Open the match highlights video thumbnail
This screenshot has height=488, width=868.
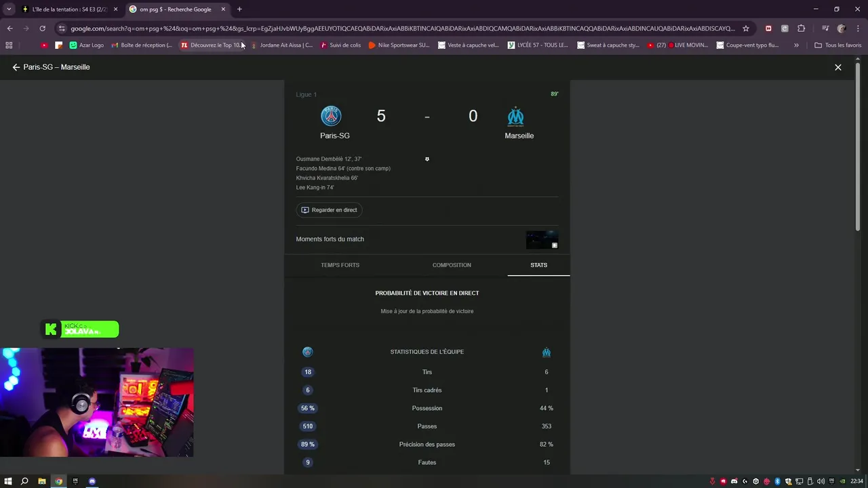[542, 239]
